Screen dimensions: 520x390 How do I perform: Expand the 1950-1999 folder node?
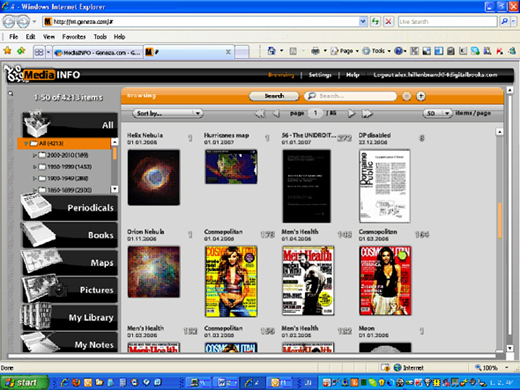point(34,167)
